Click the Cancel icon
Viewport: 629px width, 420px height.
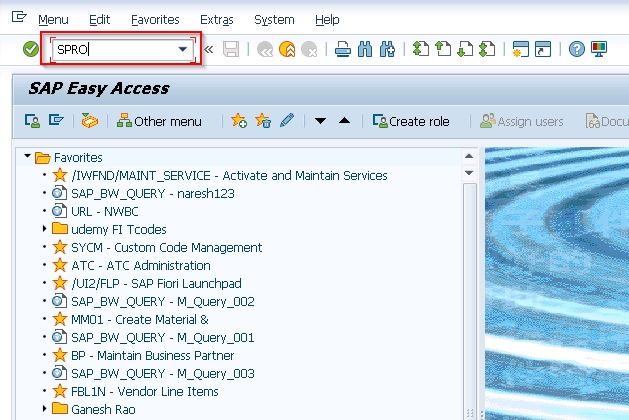click(309, 49)
